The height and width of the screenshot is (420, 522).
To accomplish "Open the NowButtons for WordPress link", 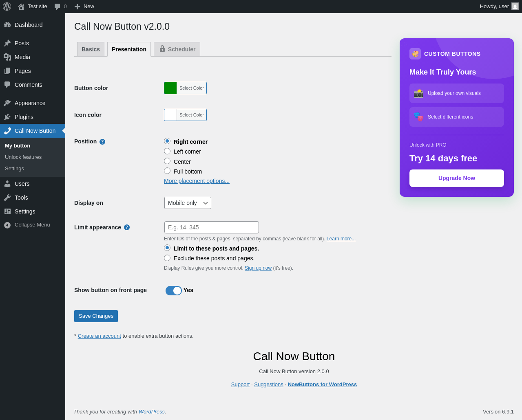I will tap(322, 385).
